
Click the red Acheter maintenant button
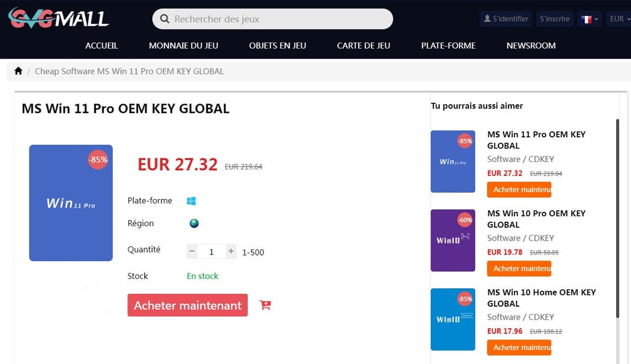point(187,305)
